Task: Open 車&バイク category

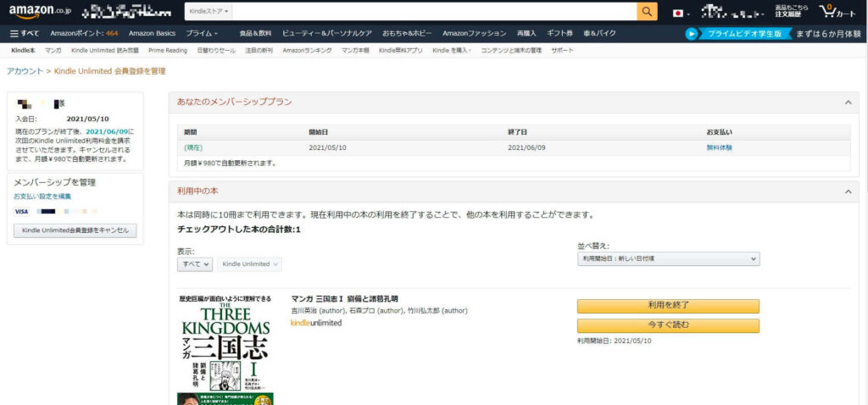Action: (x=599, y=34)
